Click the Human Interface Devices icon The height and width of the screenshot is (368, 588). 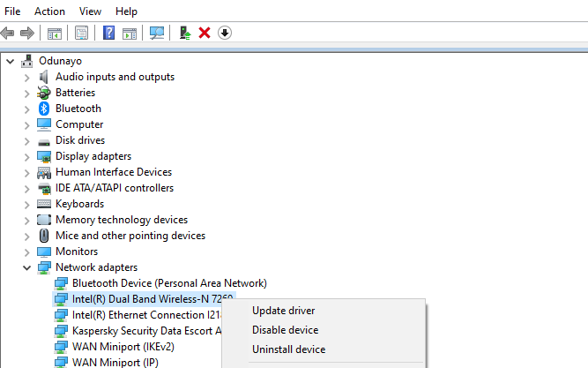44,172
